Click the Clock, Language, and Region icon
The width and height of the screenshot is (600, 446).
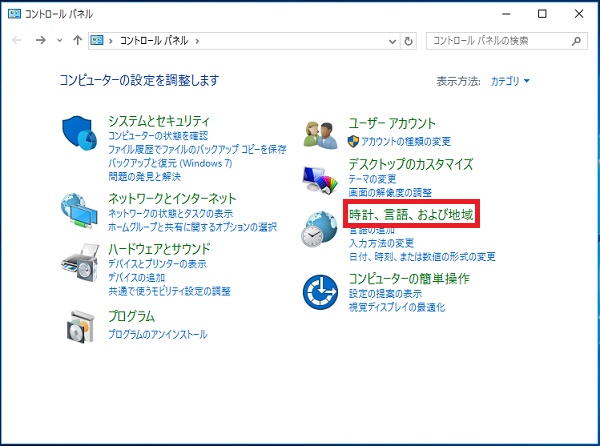322,228
